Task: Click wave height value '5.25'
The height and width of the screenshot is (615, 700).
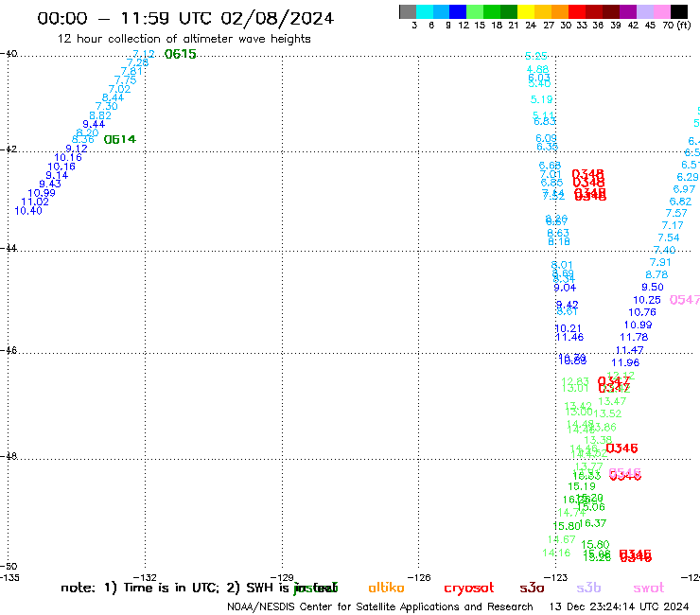Action: pos(536,56)
